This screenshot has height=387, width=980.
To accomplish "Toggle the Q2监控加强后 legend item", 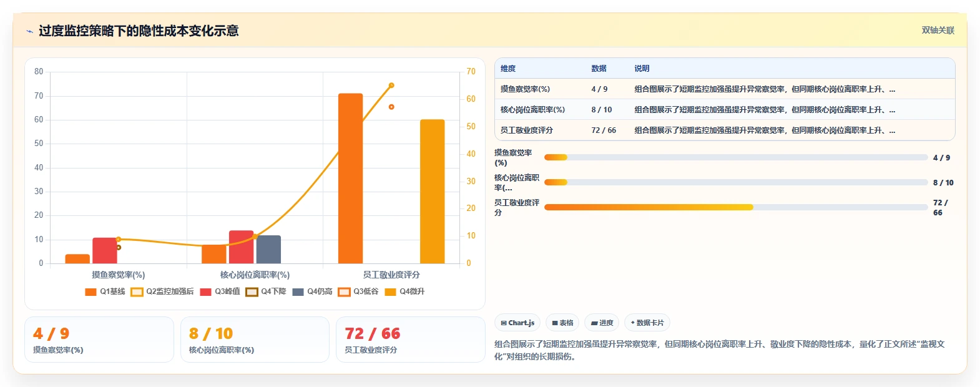I will pos(162,291).
